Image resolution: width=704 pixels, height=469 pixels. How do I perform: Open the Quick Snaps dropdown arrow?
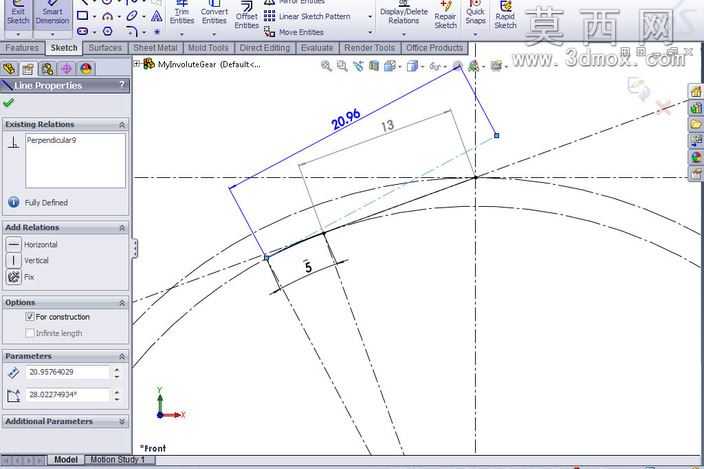click(475, 34)
